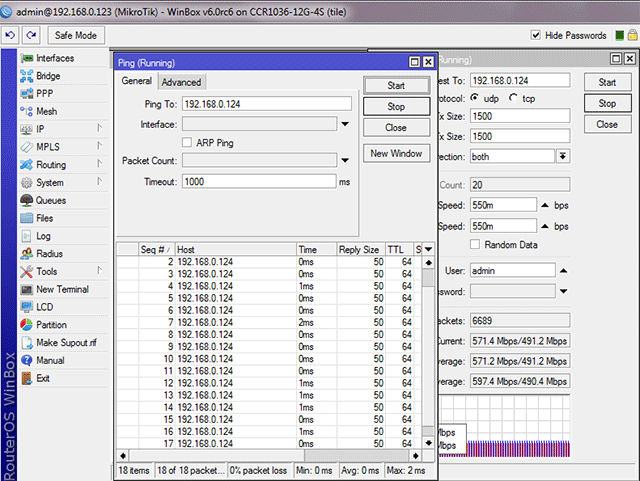Click Close in the Ping window
Viewport: 640px width, 481px height.
[x=396, y=128]
